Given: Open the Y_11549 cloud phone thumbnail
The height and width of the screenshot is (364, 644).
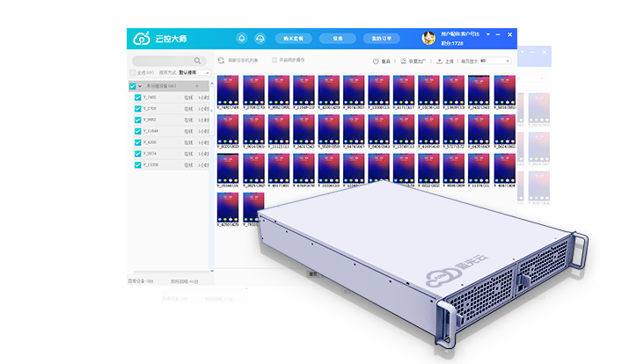Looking at the screenshot, I should [304, 91].
